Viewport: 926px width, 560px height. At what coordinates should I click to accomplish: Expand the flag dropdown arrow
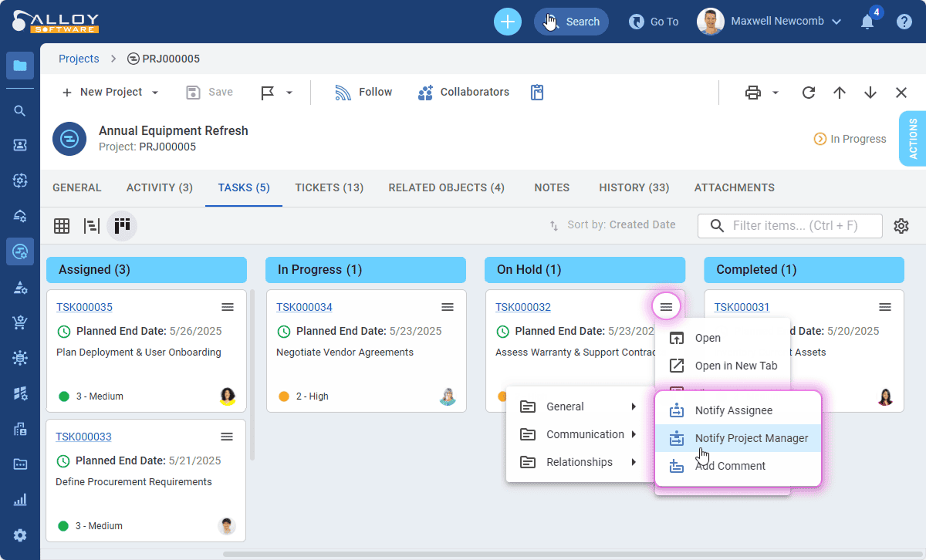(x=289, y=93)
